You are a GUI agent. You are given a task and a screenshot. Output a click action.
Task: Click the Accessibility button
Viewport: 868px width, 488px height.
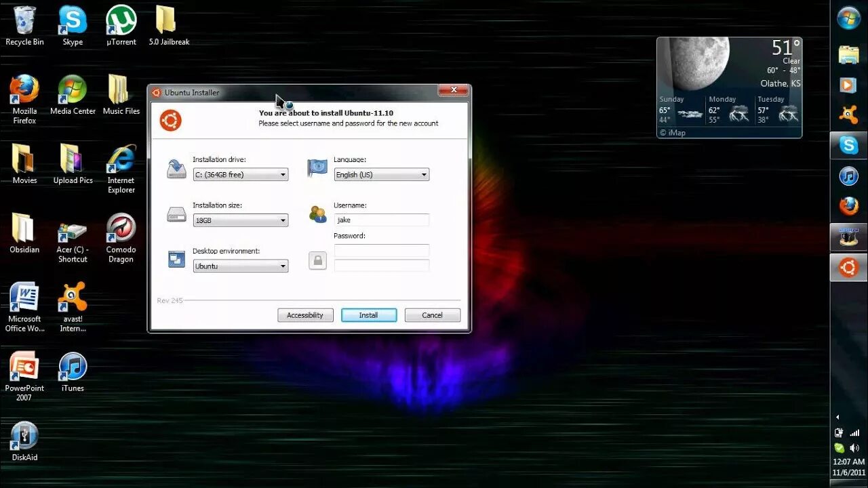pyautogui.click(x=305, y=315)
